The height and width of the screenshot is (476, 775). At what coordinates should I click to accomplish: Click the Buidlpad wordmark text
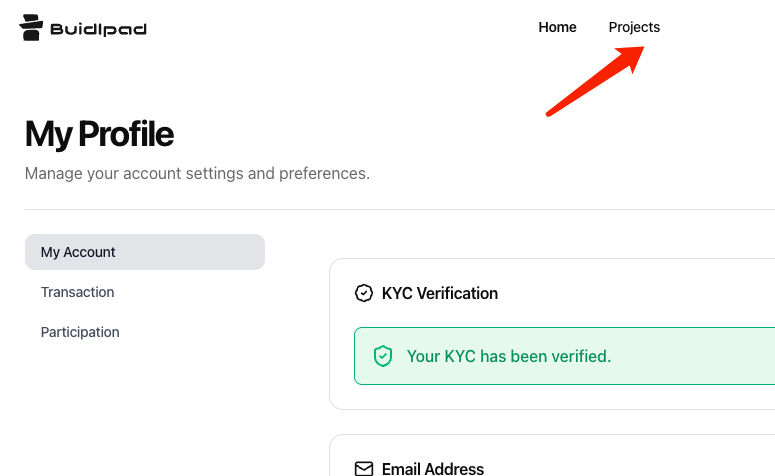pos(98,29)
